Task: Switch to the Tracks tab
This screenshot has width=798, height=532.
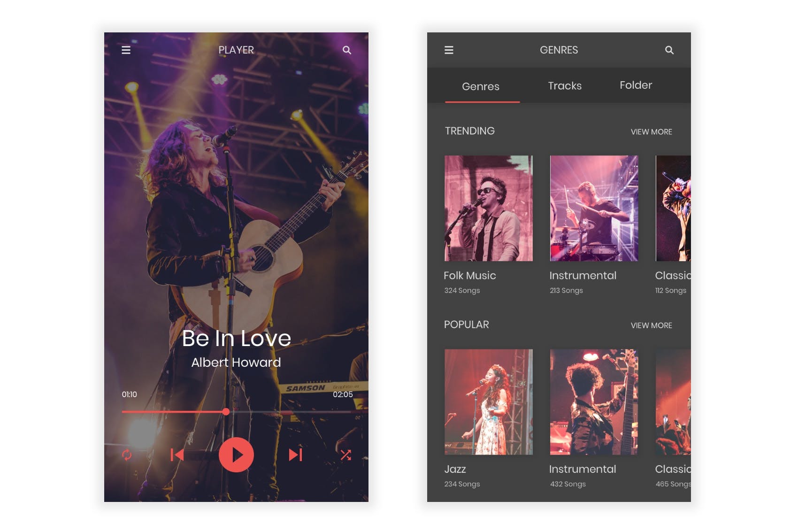Action: pyautogui.click(x=565, y=85)
